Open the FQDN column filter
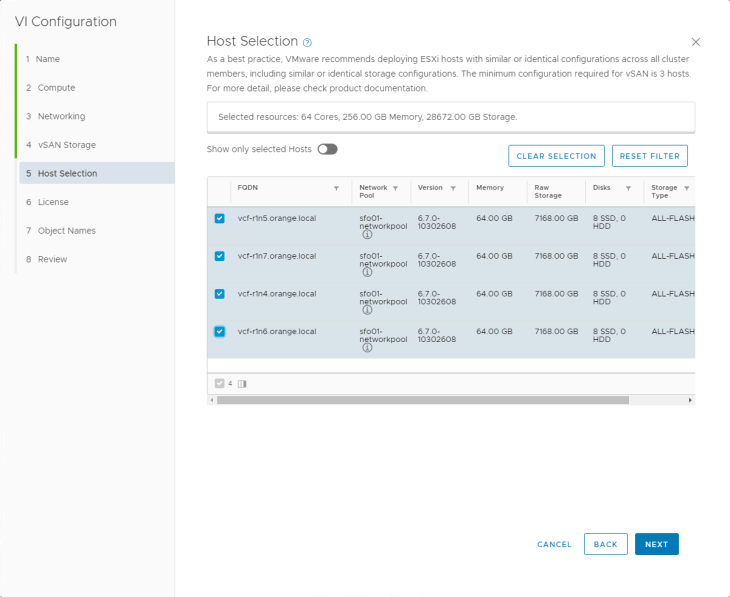This screenshot has width=730, height=597. point(336,188)
